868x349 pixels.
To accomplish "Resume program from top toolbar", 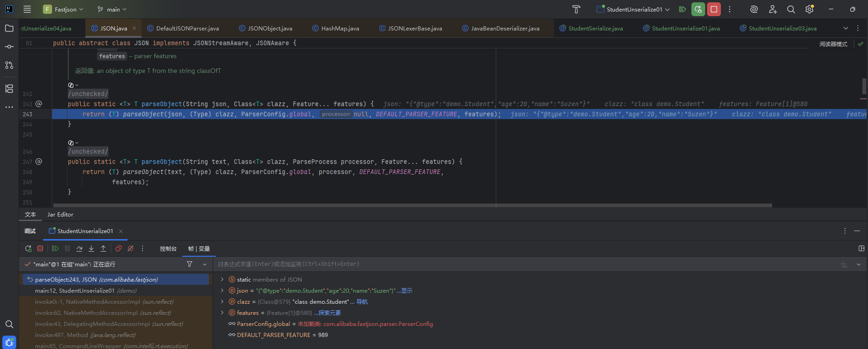I will pos(683,9).
